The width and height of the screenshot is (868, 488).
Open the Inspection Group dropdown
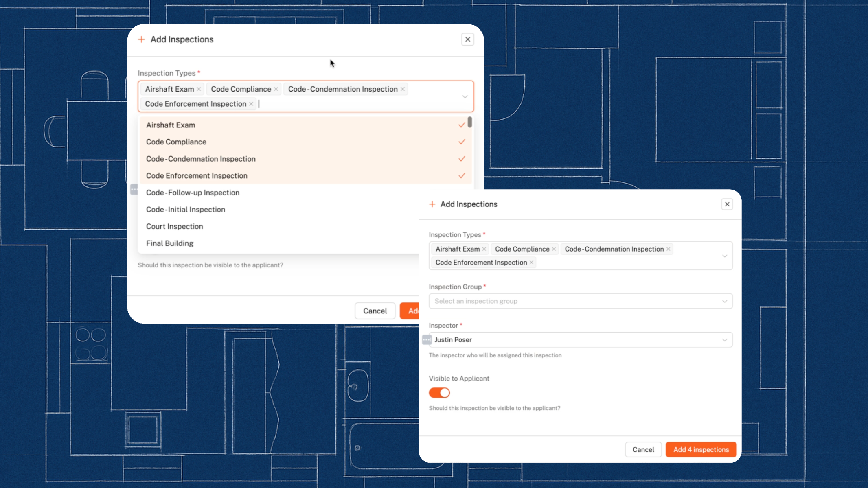pyautogui.click(x=581, y=301)
